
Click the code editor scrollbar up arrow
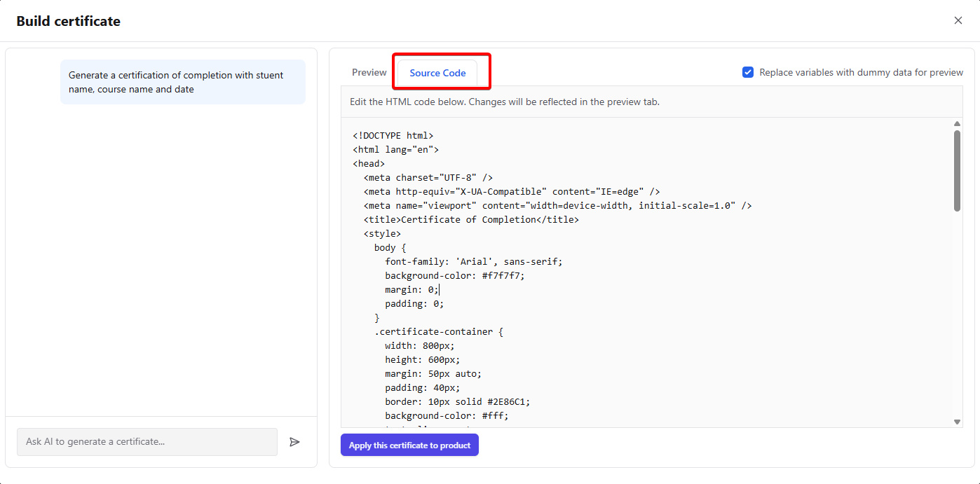(956, 123)
